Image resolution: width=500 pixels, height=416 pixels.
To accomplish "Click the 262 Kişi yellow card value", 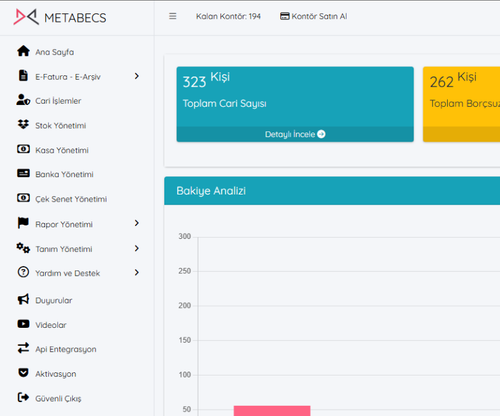I will pyautogui.click(x=453, y=80).
